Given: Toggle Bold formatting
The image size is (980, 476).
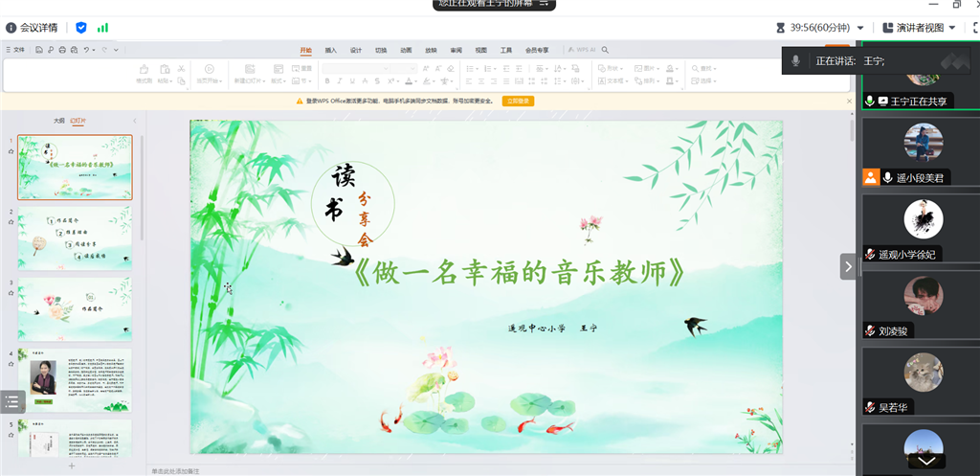Looking at the screenshot, I should [x=327, y=81].
